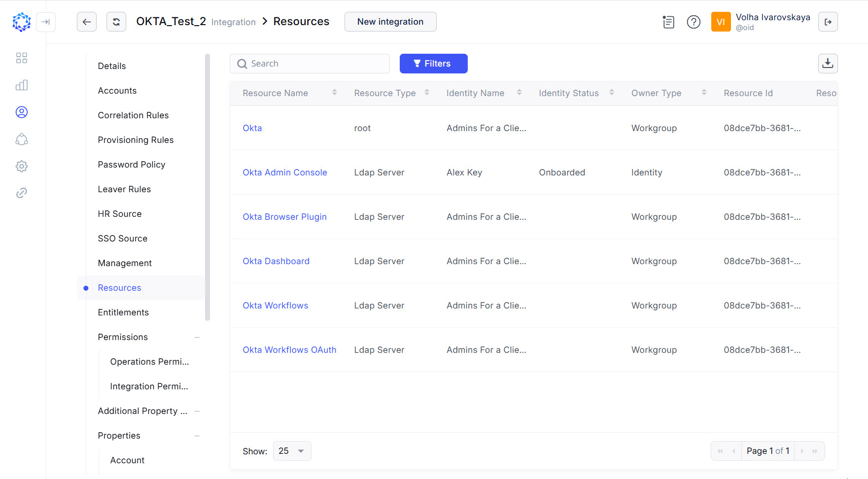Sort by Owner Type column
Image resolution: width=868 pixels, height=479 pixels.
tap(704, 93)
